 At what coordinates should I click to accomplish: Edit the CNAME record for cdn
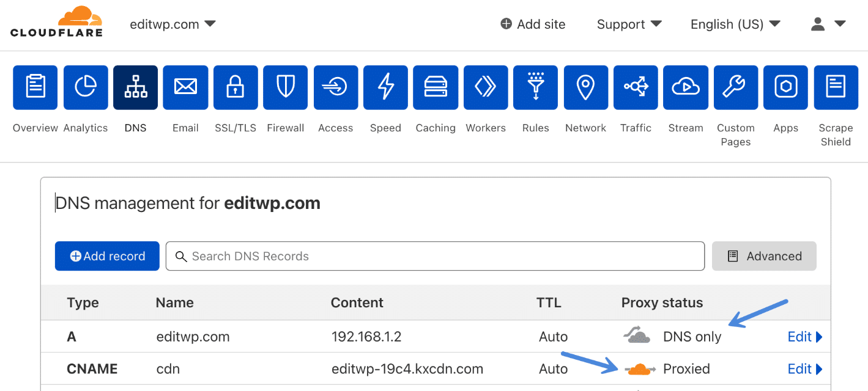tap(804, 368)
